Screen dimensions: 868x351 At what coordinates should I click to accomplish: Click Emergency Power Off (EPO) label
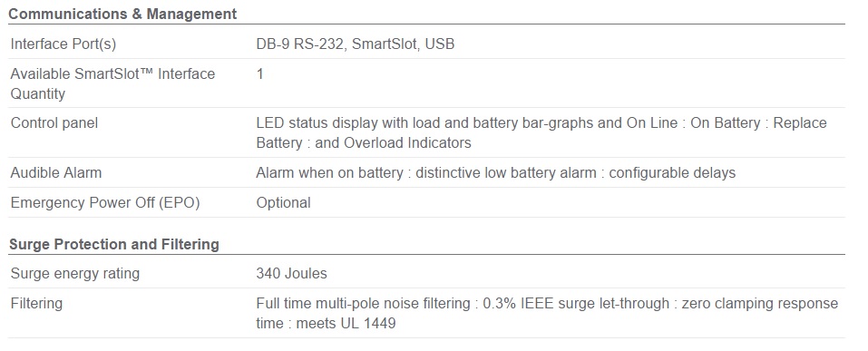point(105,202)
